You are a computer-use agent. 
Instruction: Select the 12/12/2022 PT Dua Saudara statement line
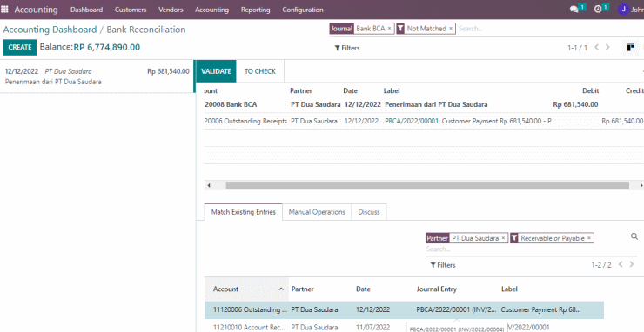[x=97, y=76]
